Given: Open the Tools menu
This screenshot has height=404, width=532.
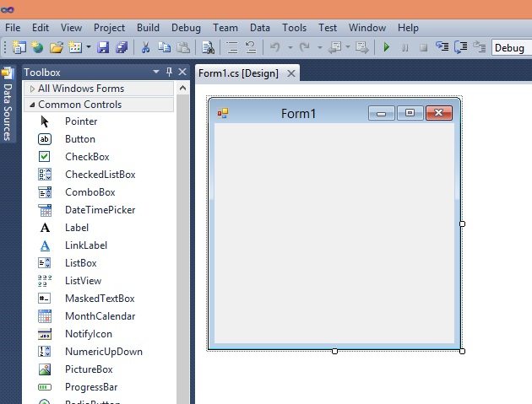Looking at the screenshot, I should [294, 28].
